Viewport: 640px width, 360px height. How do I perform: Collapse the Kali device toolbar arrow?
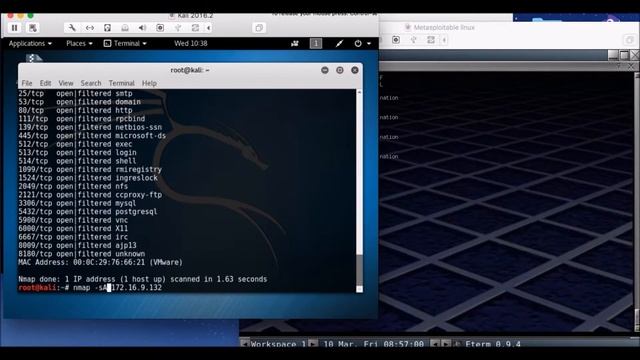pos(209,28)
